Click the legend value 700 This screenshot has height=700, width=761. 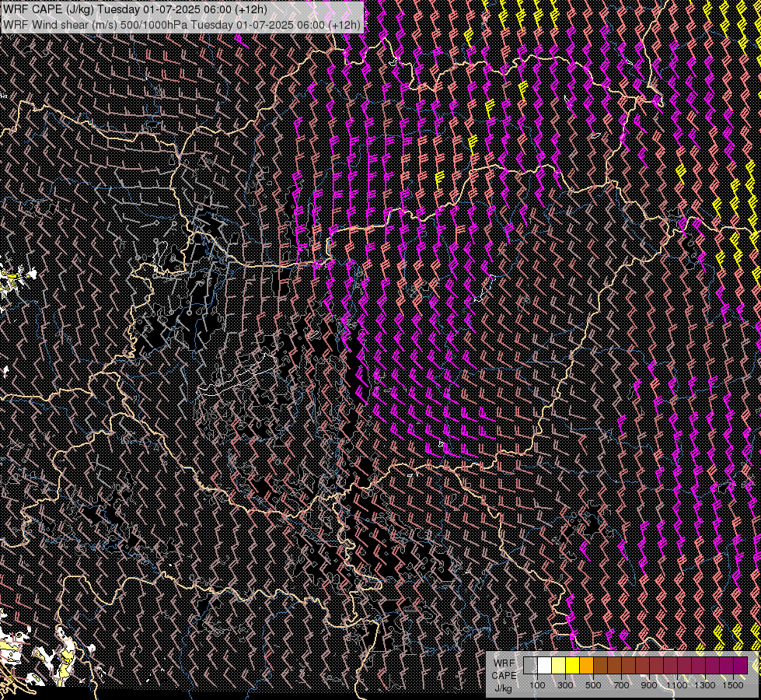point(621,685)
